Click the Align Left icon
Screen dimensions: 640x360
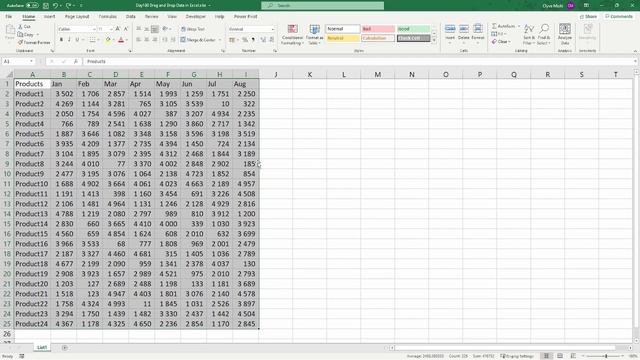coord(139,40)
